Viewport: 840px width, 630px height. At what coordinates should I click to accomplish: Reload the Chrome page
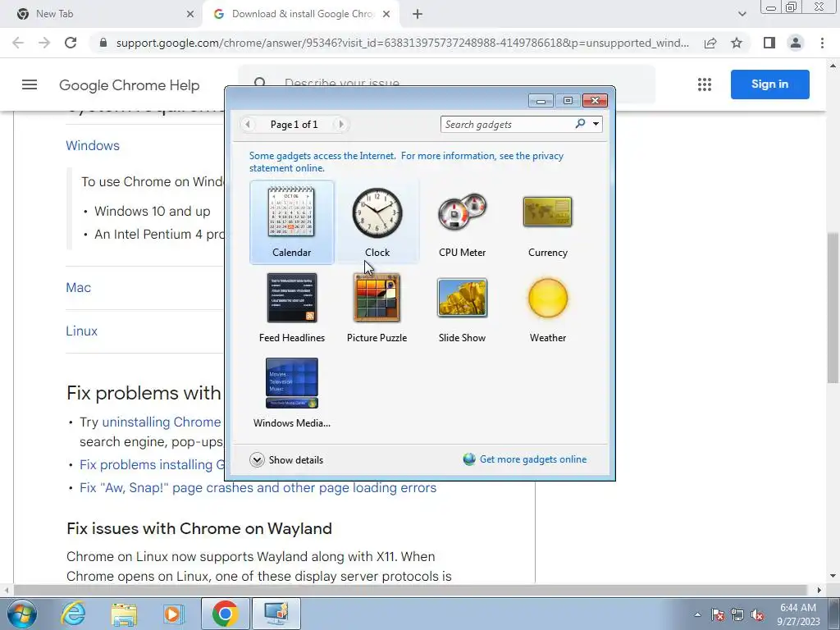click(x=71, y=43)
